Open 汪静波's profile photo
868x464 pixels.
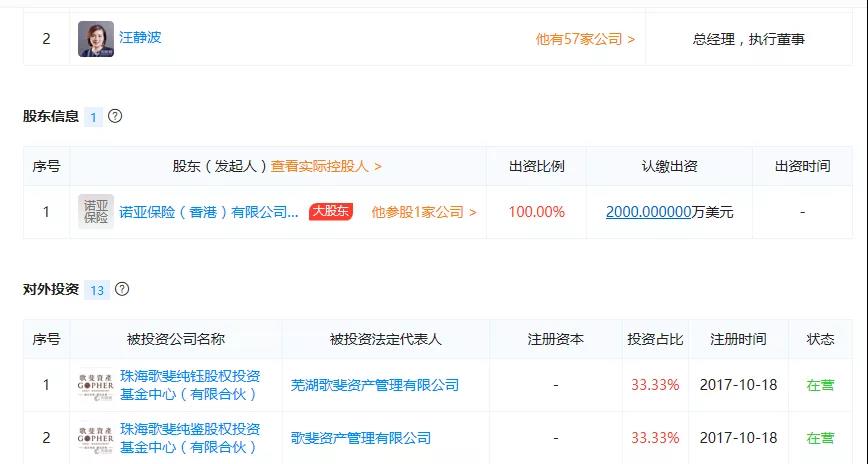click(x=96, y=39)
